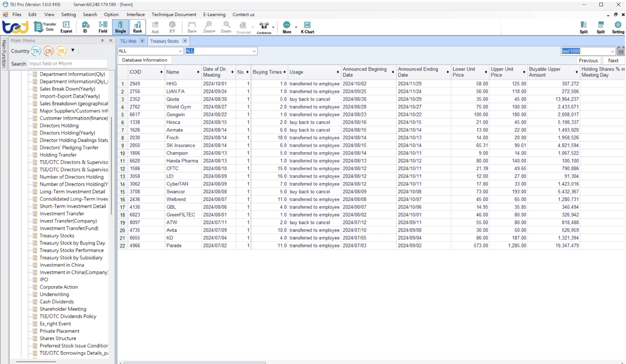Toggle the CN country button
Viewport: 626px width, 364px height.
click(x=49, y=51)
